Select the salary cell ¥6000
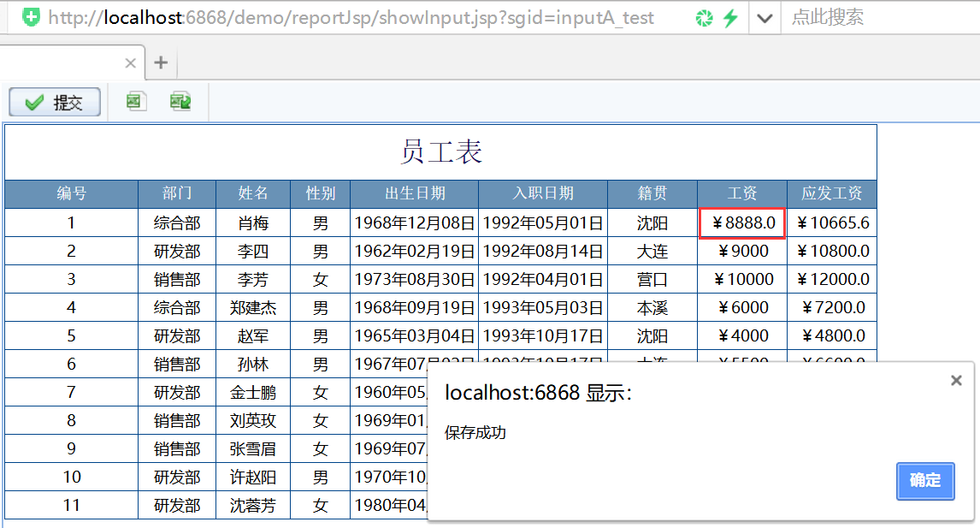The image size is (980, 528). click(x=742, y=308)
